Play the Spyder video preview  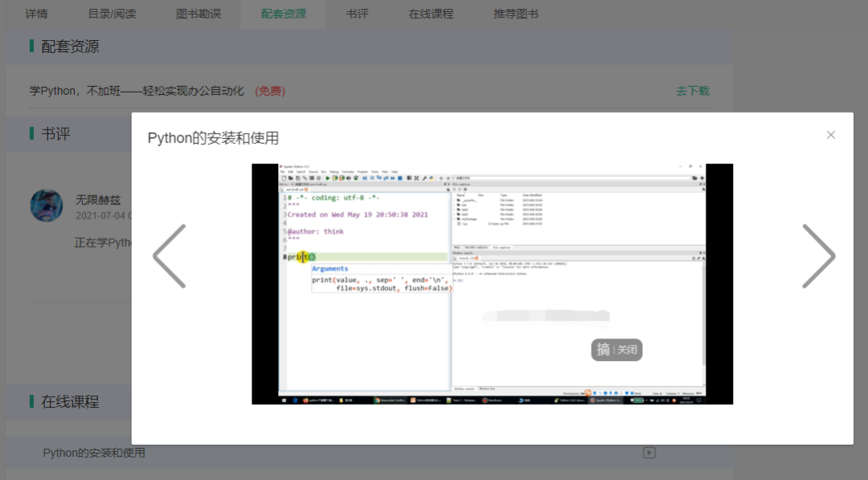click(x=492, y=284)
